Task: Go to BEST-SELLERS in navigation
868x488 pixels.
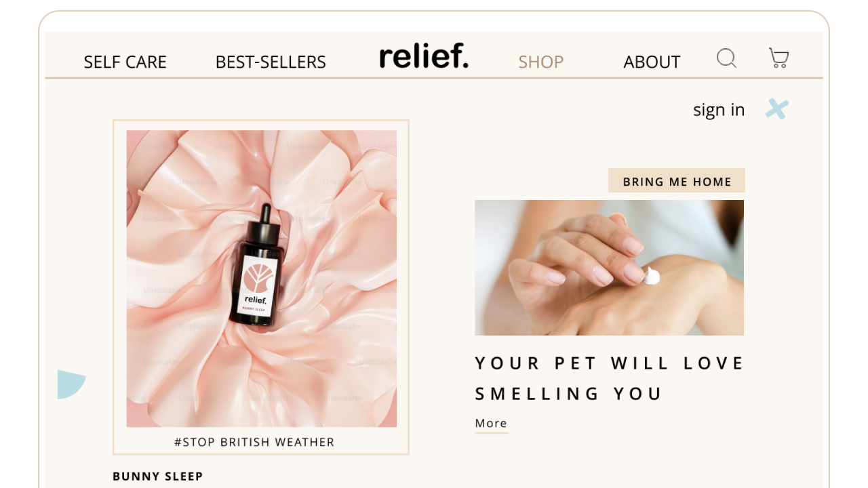Action: (271, 62)
